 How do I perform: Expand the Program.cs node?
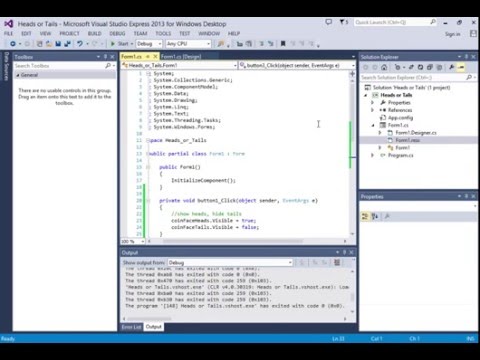tap(373, 155)
